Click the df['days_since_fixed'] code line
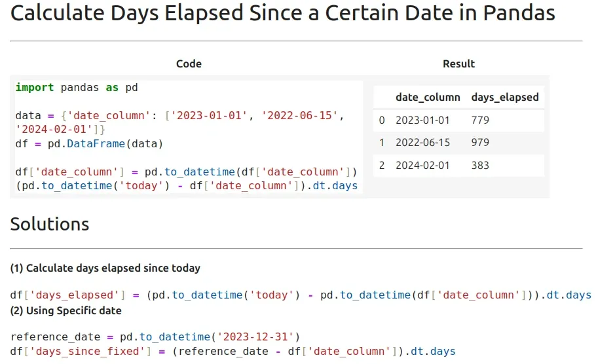The image size is (596, 364). click(233, 351)
